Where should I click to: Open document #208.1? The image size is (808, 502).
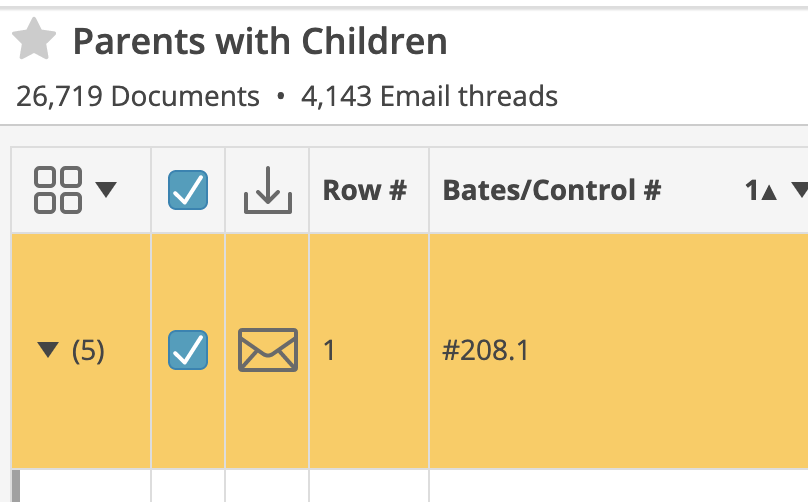[485, 351]
